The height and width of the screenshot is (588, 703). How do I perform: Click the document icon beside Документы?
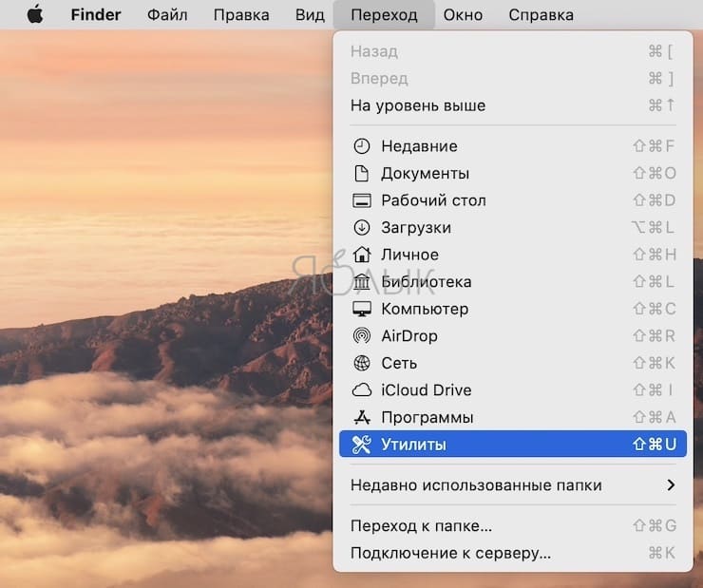(x=361, y=174)
